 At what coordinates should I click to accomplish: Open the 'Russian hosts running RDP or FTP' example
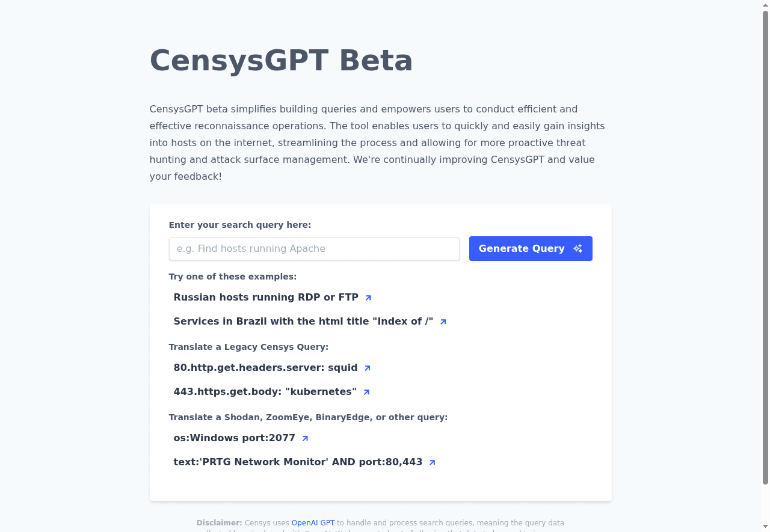point(267,297)
